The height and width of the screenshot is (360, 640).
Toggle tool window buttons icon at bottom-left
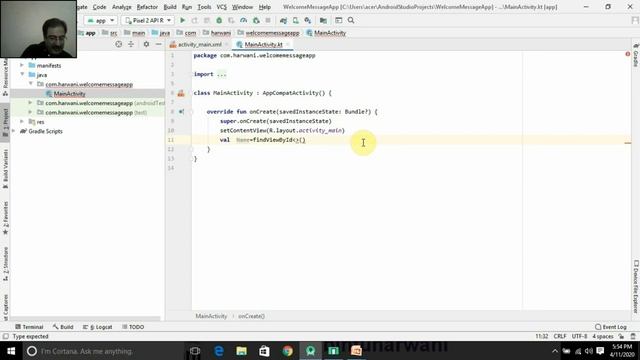pos(5,336)
